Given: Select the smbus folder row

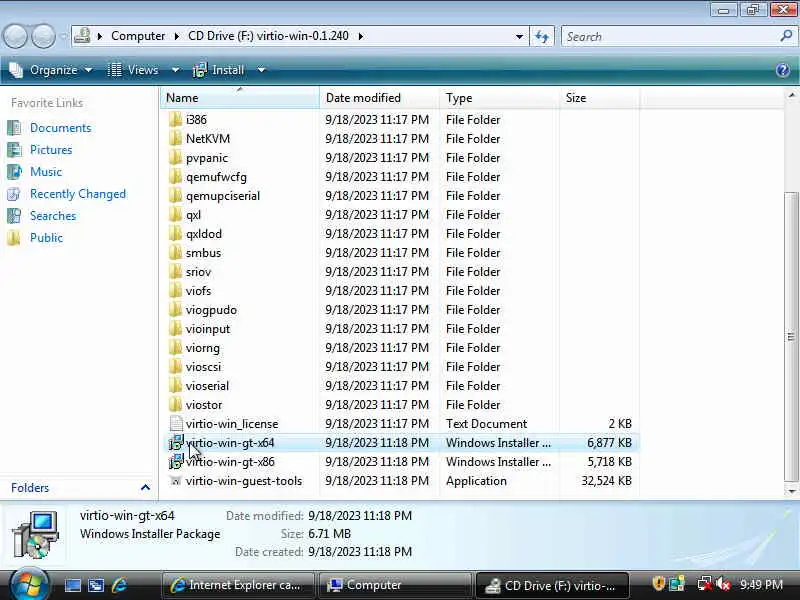Looking at the screenshot, I should (401, 253).
